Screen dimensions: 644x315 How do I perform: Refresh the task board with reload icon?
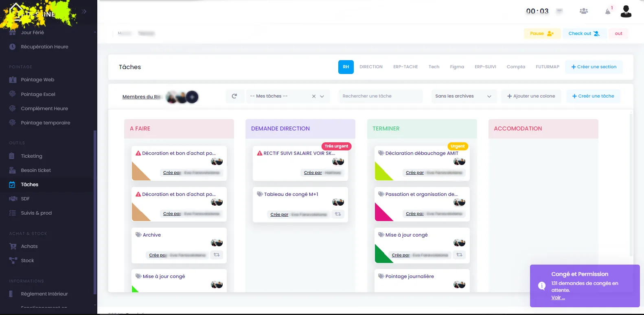[234, 96]
